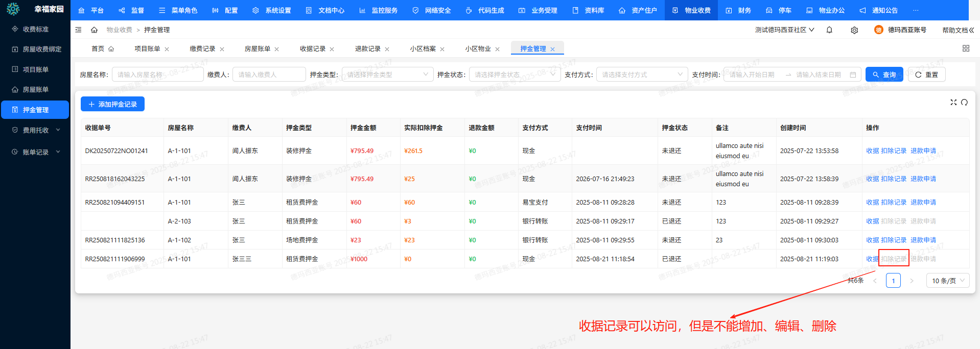Focus the 房屋名称 input field
Image resolution: width=980 pixels, height=349 pixels.
pos(157,74)
